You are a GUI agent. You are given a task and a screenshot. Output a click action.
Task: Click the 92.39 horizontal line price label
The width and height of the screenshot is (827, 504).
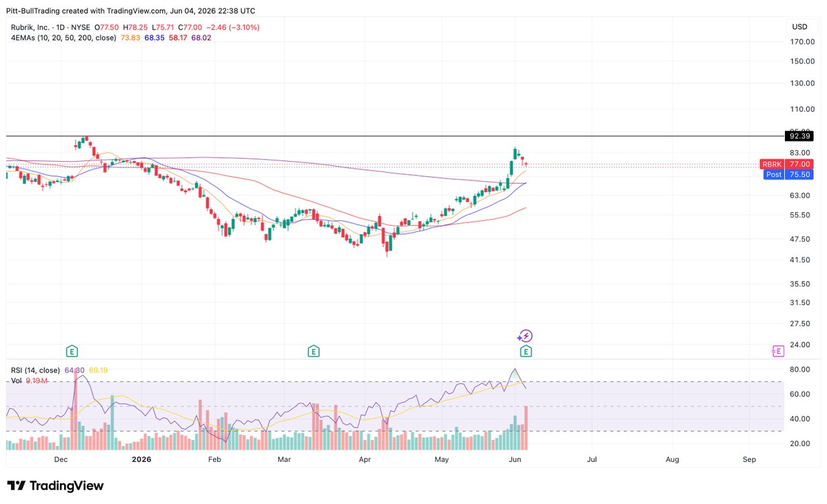tap(799, 136)
